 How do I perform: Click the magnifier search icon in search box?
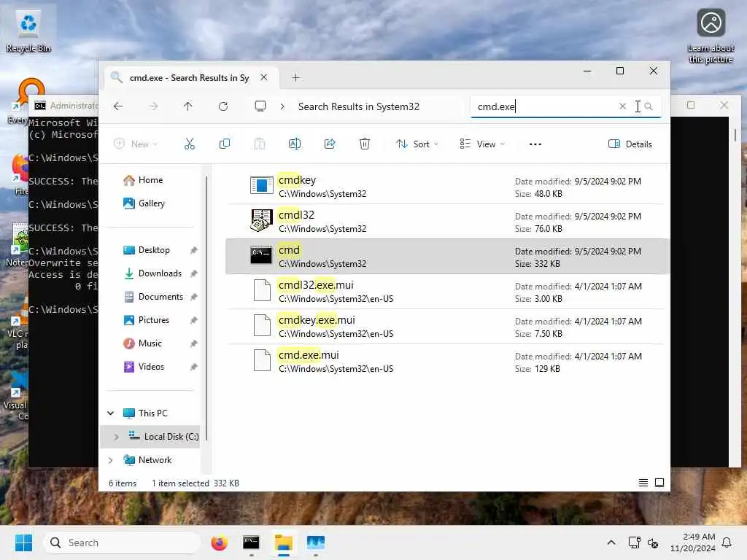649,106
